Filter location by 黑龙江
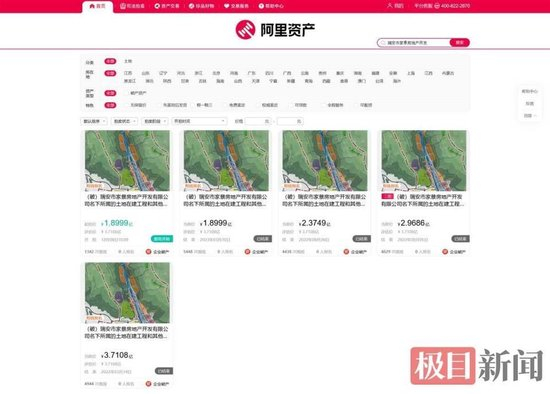The image size is (550, 394). [130, 81]
